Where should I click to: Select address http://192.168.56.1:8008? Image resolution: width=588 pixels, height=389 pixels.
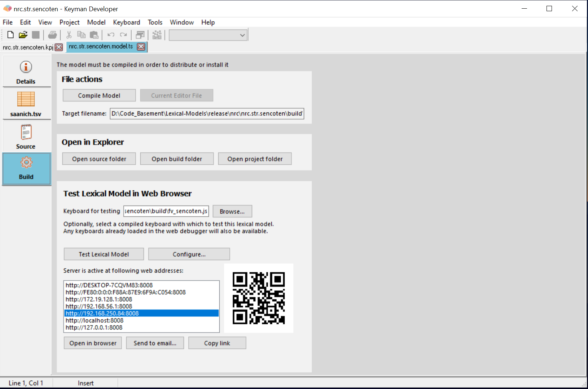click(141, 306)
